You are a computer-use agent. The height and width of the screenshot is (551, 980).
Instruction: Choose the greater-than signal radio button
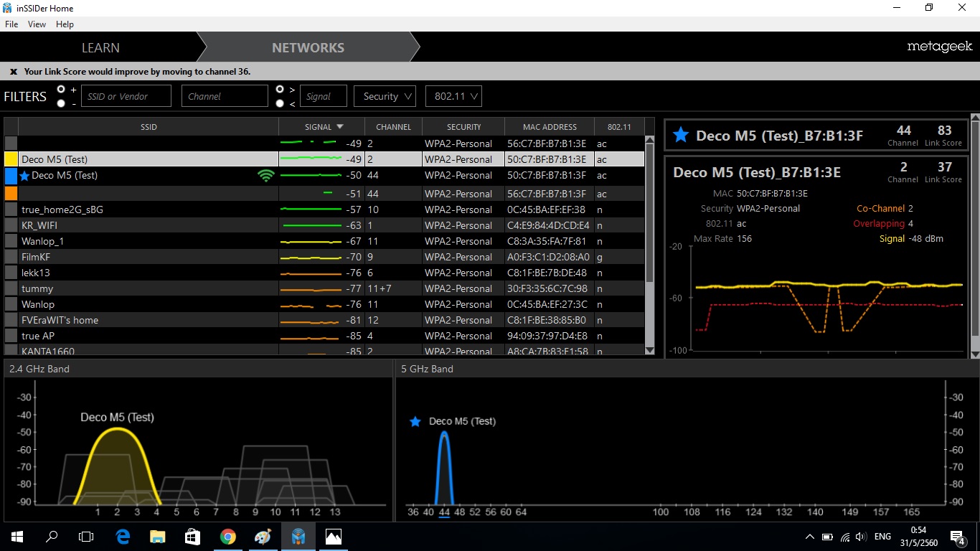pyautogui.click(x=280, y=89)
